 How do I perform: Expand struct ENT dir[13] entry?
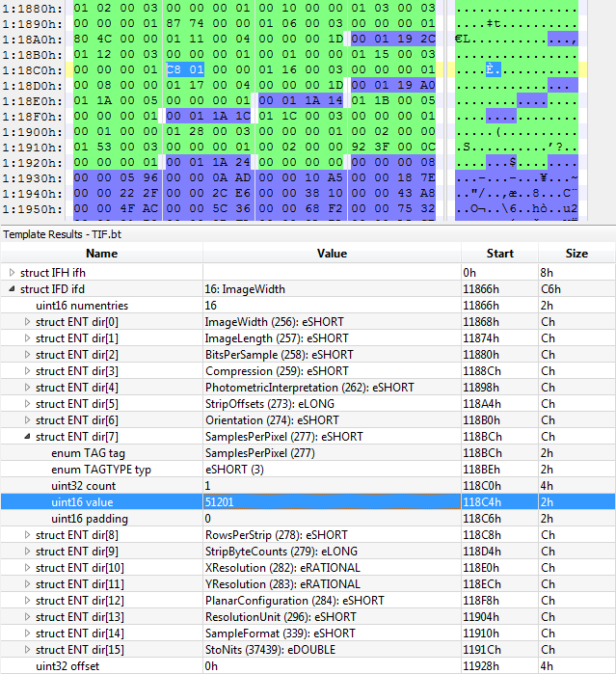click(x=27, y=617)
